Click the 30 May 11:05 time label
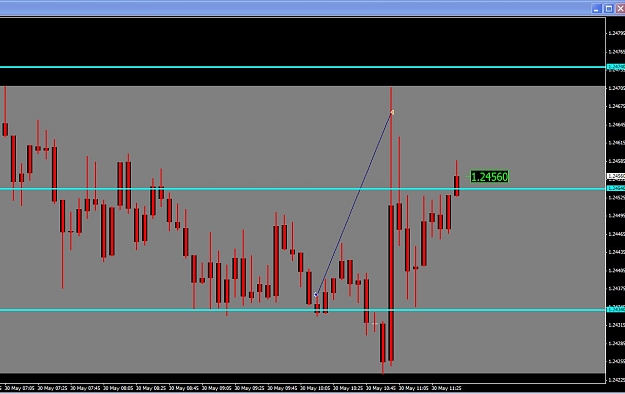The image size is (625, 394). click(414, 388)
